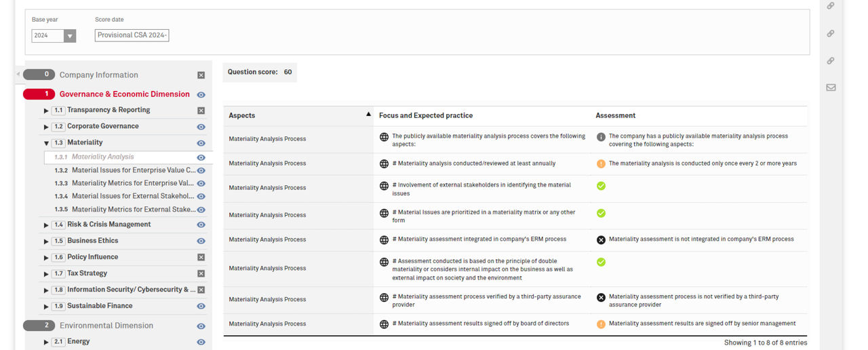The width and height of the screenshot is (868, 350).
Task: Click orange warning icon for board sign-off
Action: 601,324
